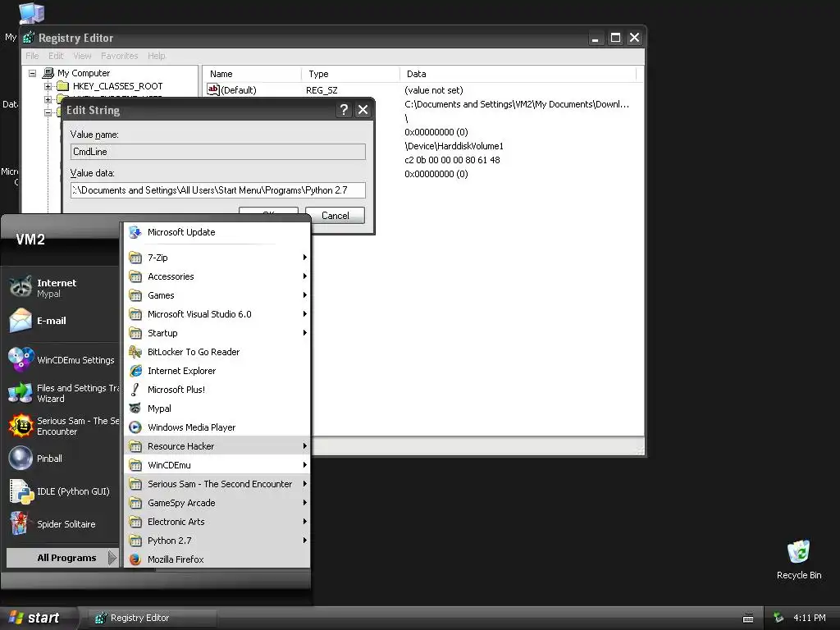This screenshot has height=630, width=840.
Task: Open the Recycle Bin on desktop
Action: (x=799, y=559)
